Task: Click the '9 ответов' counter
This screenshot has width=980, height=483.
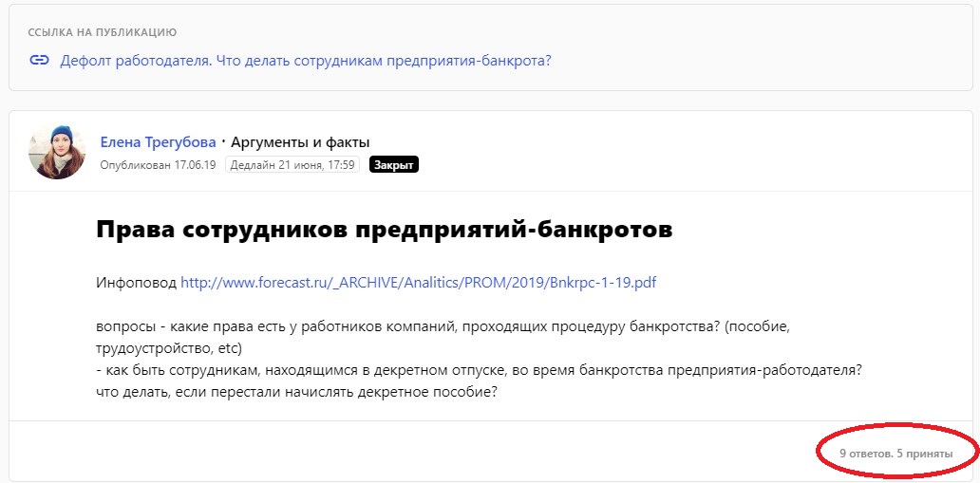Action: (865, 454)
